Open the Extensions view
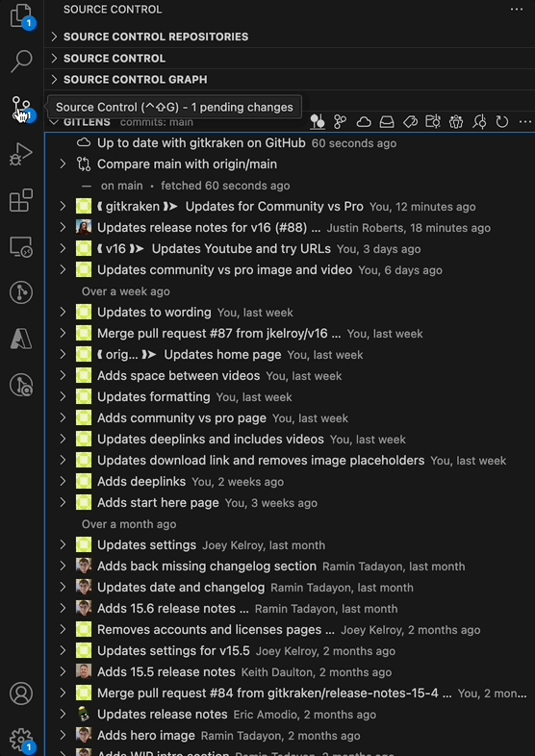Image resolution: width=535 pixels, height=756 pixels. (x=21, y=200)
